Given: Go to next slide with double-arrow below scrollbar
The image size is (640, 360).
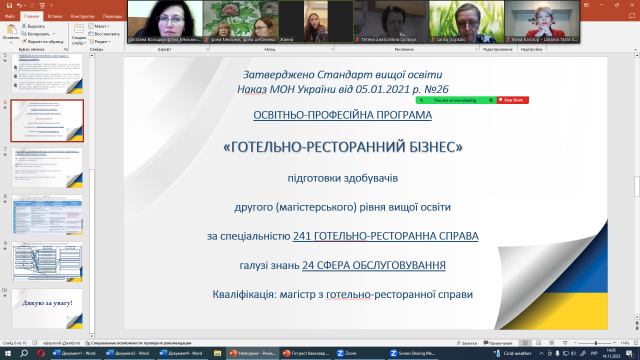Looking at the screenshot, I should [x=636, y=328].
